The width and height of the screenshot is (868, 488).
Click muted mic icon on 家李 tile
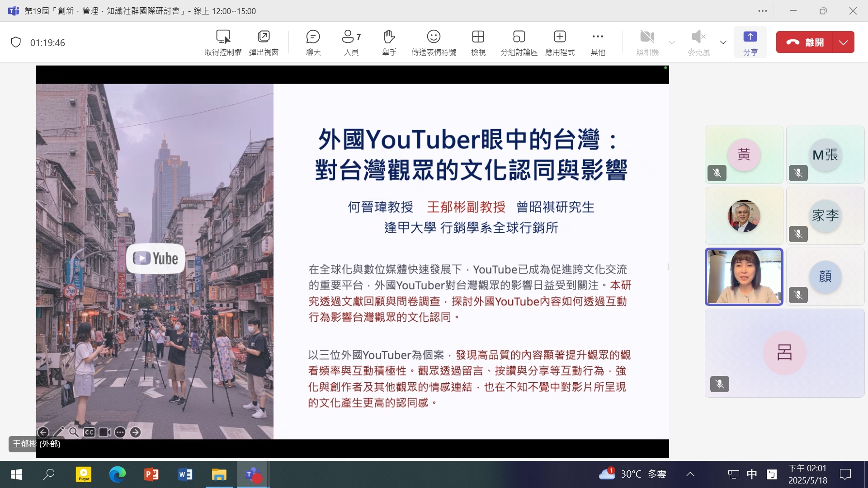pos(798,234)
